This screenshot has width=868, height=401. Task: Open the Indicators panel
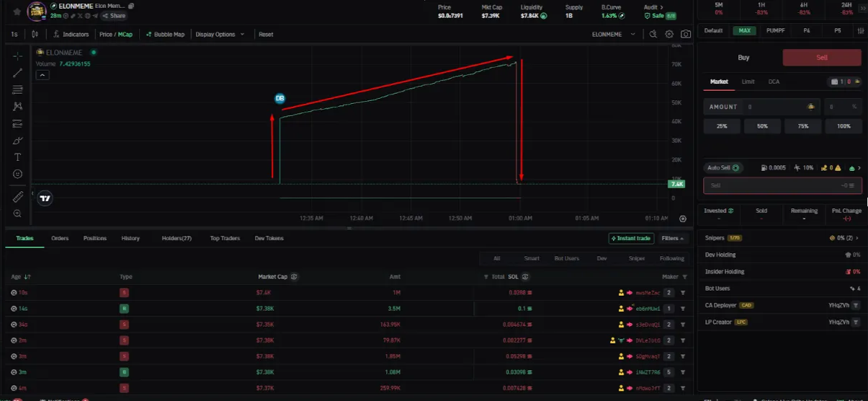click(x=71, y=34)
